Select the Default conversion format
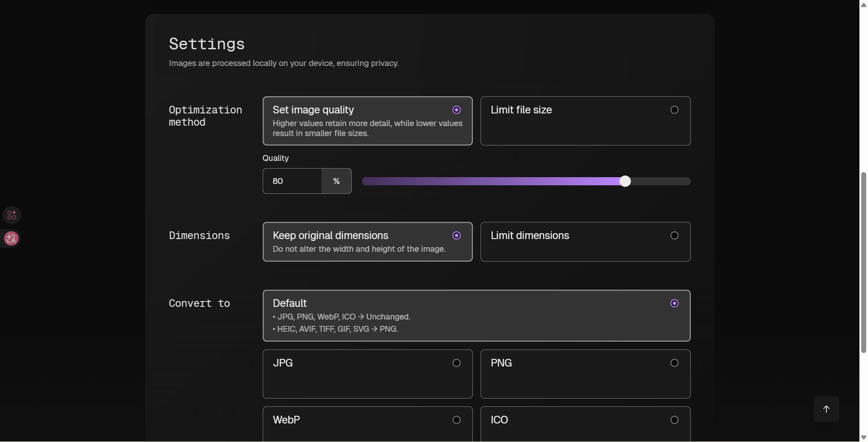Image resolution: width=868 pixels, height=442 pixels. tap(476, 315)
